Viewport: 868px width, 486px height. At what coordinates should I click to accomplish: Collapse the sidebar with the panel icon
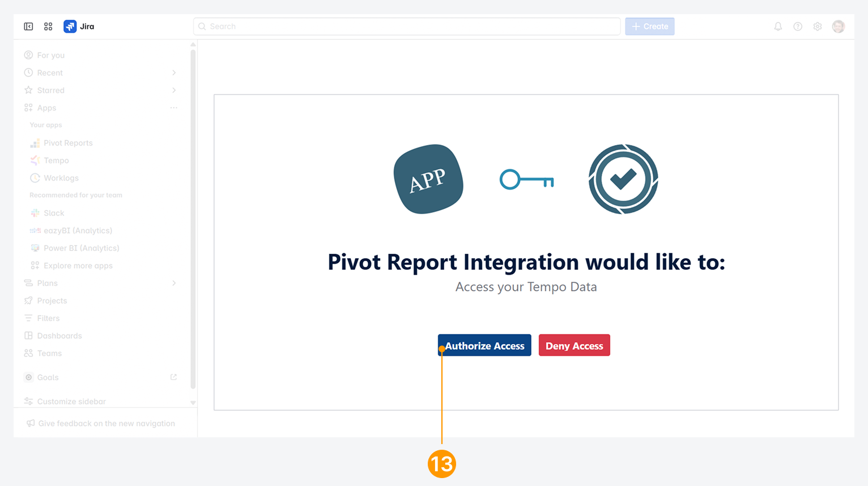pyautogui.click(x=28, y=27)
